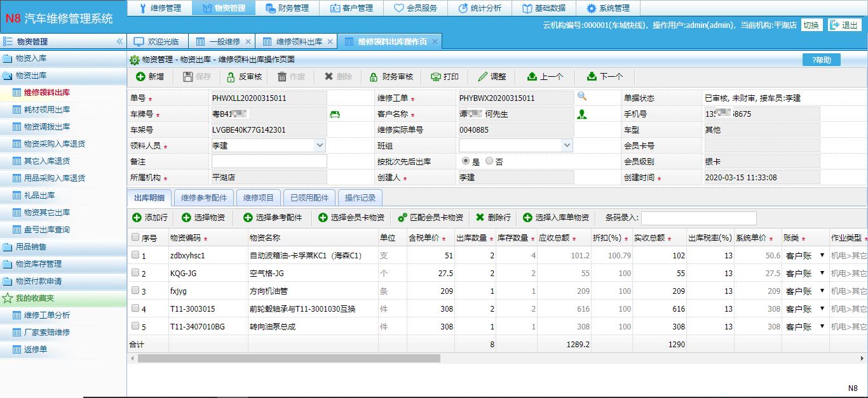Open the 账类 dropdown in row 3
This screenshot has width=868, height=398.
click(804, 291)
